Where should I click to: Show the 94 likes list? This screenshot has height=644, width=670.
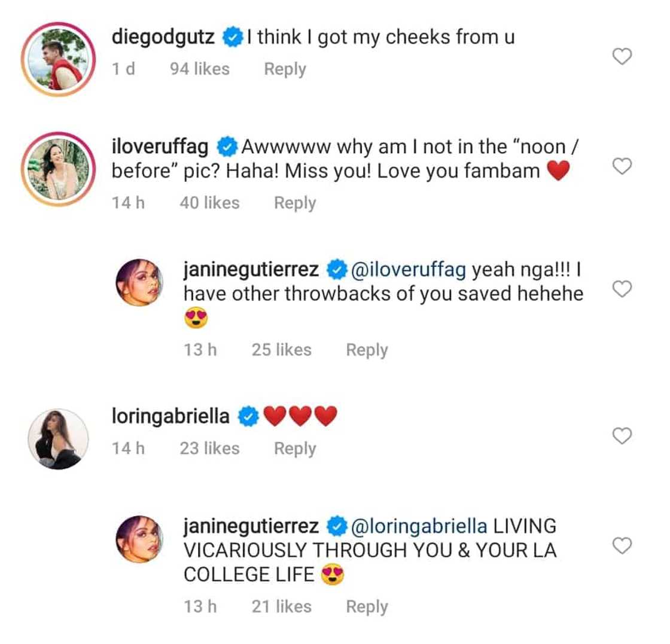click(x=199, y=69)
